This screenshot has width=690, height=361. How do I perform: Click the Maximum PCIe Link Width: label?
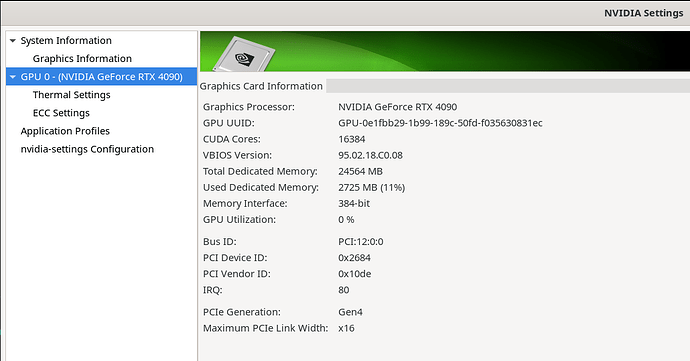click(265, 328)
